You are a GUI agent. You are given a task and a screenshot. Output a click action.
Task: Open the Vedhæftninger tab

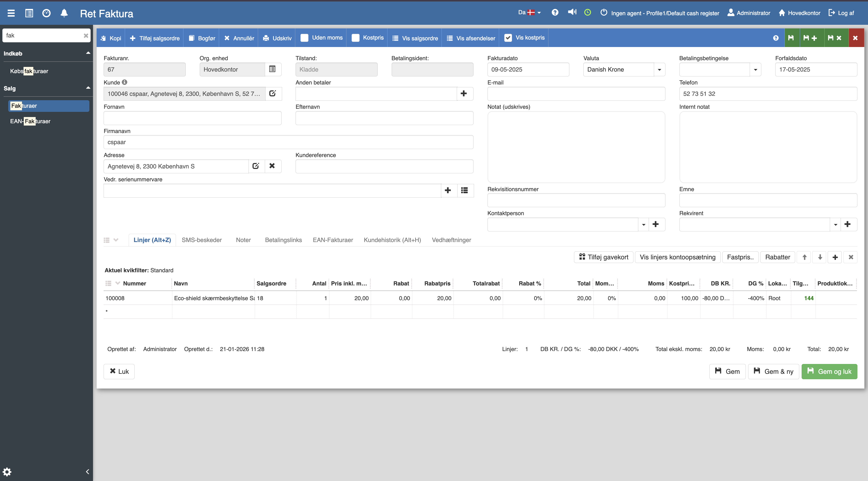click(451, 240)
